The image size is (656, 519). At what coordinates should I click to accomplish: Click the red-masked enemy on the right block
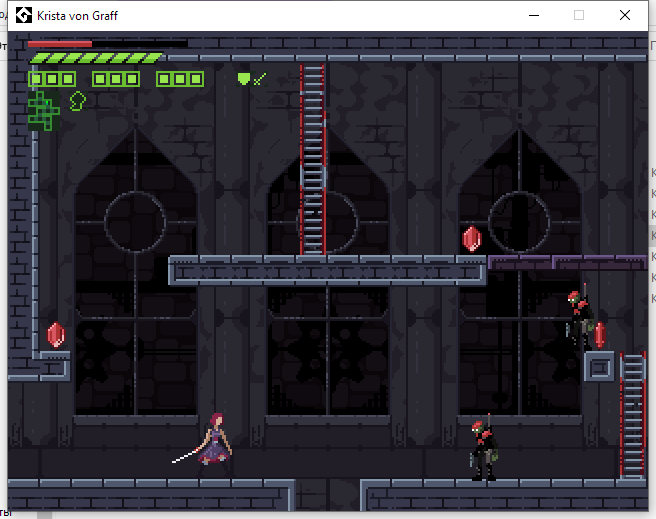pos(577,318)
